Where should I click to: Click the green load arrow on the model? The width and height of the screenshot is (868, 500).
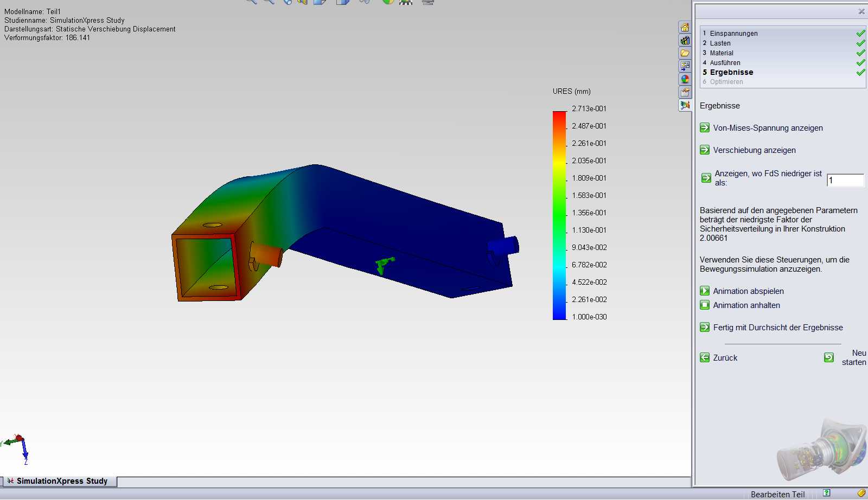(384, 265)
